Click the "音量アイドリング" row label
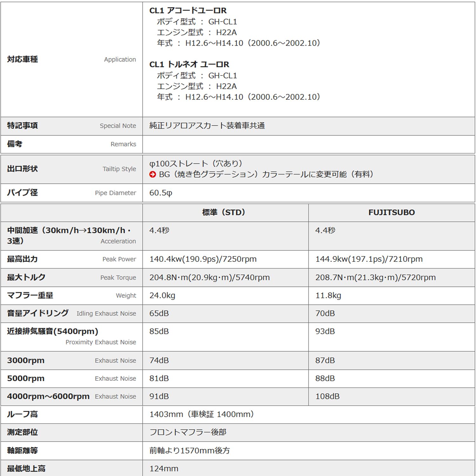Image resolution: width=476 pixels, height=476 pixels. pyautogui.click(x=38, y=313)
